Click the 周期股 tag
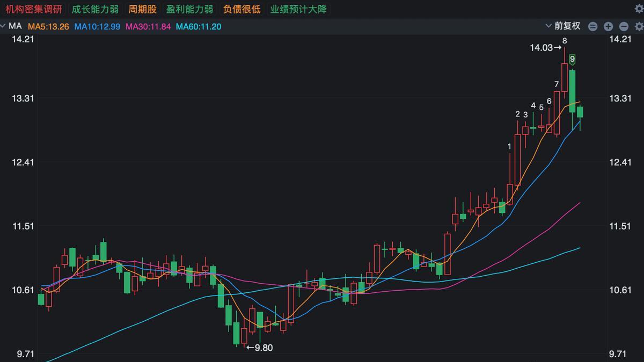The image size is (644, 362). (142, 9)
